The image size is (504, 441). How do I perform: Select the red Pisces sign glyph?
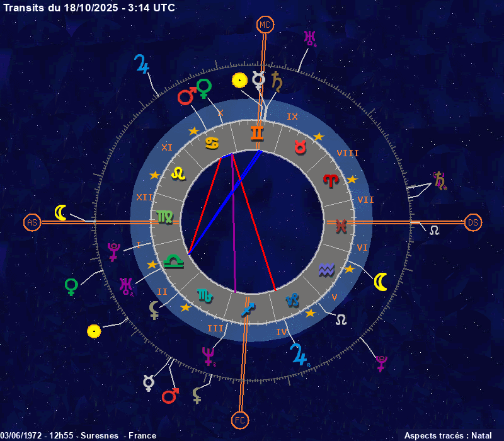(x=341, y=226)
